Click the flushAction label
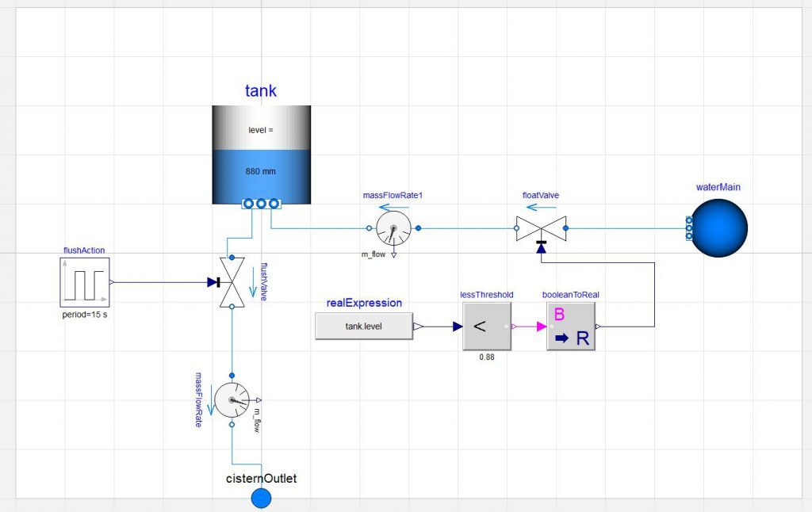812x512 pixels. [x=84, y=250]
